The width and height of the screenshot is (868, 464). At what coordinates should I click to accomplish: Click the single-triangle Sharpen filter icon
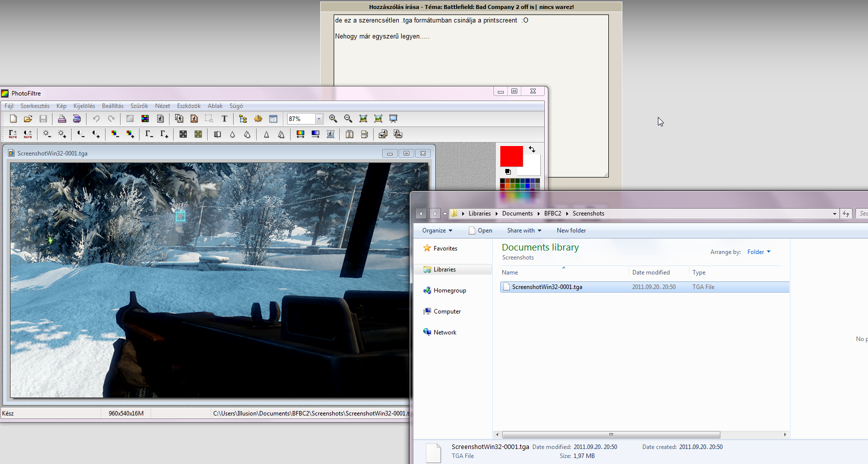(x=266, y=134)
